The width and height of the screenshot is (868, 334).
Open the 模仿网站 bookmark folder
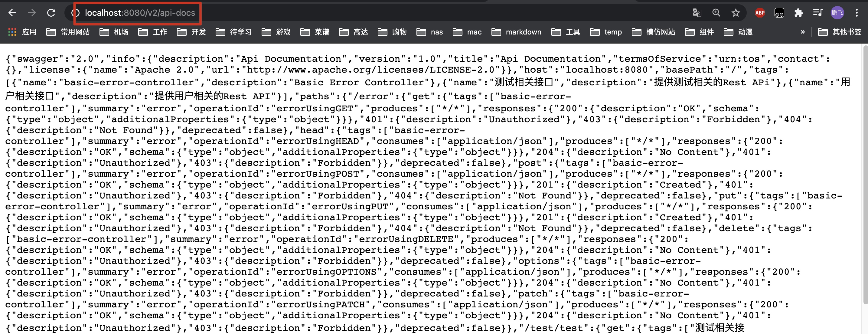click(653, 32)
